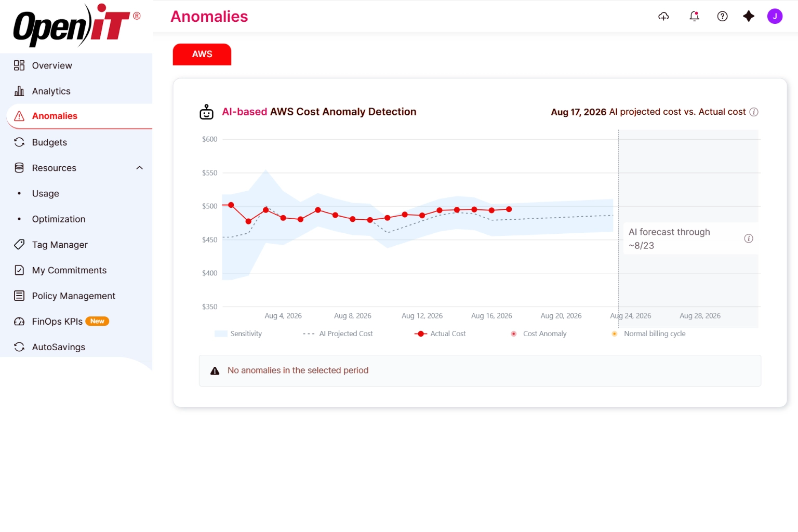798x532 pixels.
Task: Click the 'Anomalies' page heading
Action: coord(209,17)
